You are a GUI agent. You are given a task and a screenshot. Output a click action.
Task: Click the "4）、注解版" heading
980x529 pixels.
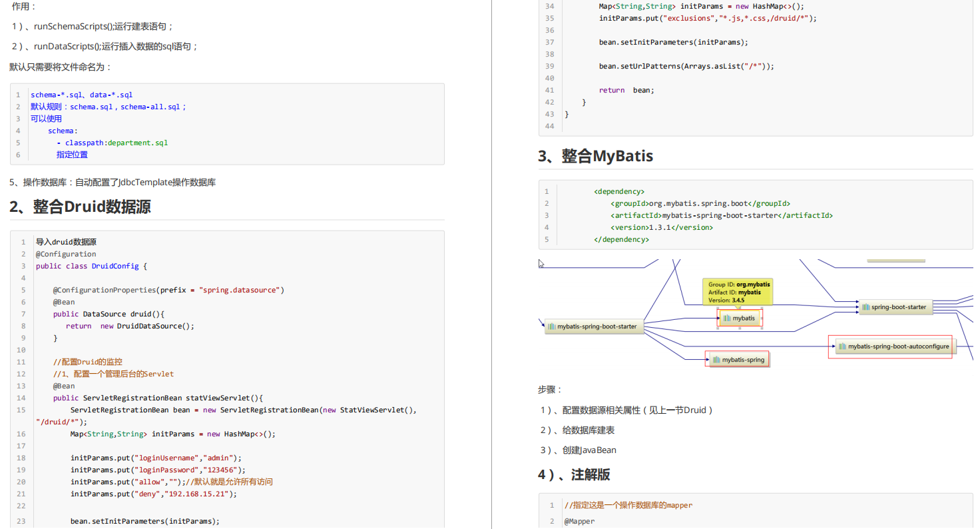pos(574,475)
